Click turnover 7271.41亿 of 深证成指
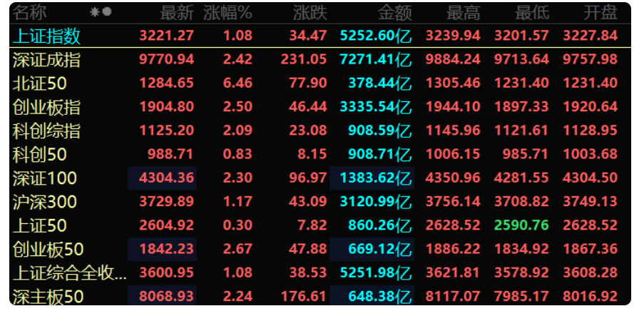Image resolution: width=644 pixels, height=316 pixels. [376, 60]
